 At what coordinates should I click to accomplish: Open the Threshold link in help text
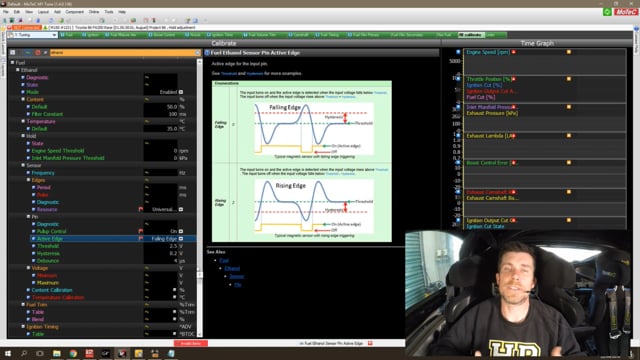click(x=229, y=73)
